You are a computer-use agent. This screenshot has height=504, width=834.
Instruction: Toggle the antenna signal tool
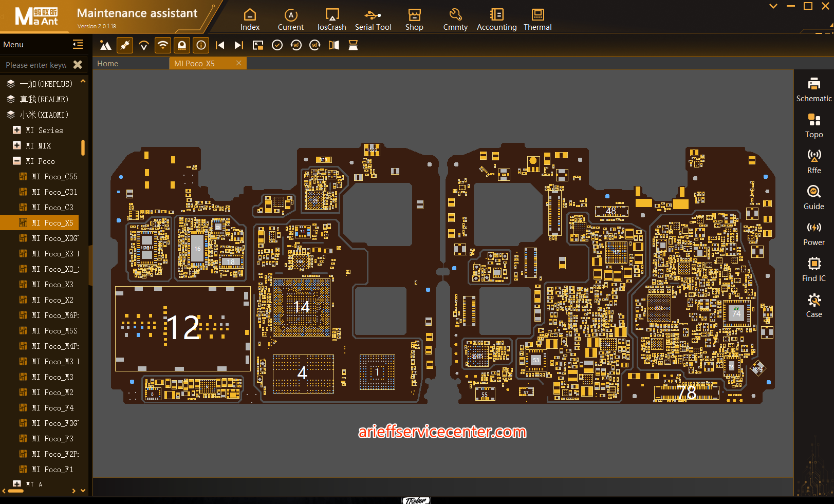(144, 45)
